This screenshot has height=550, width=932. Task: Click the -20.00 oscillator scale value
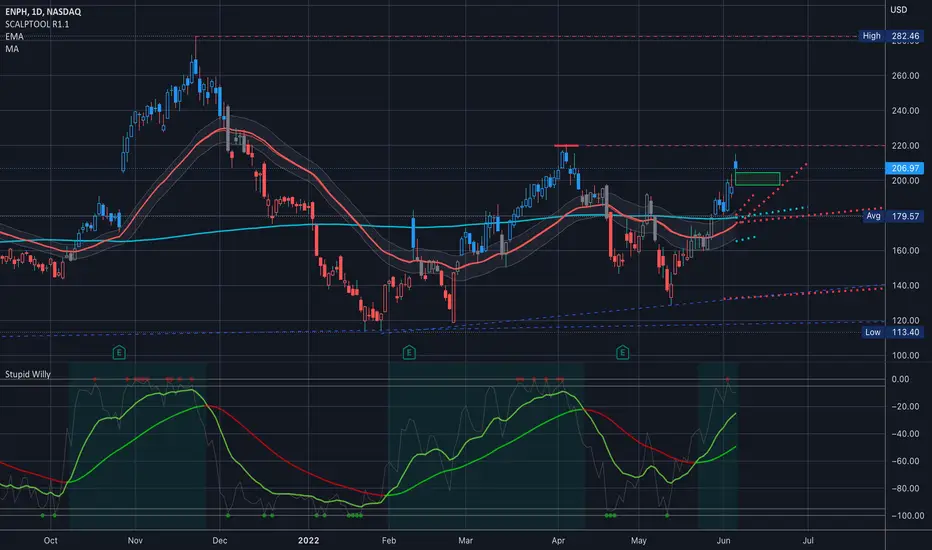tap(905, 407)
